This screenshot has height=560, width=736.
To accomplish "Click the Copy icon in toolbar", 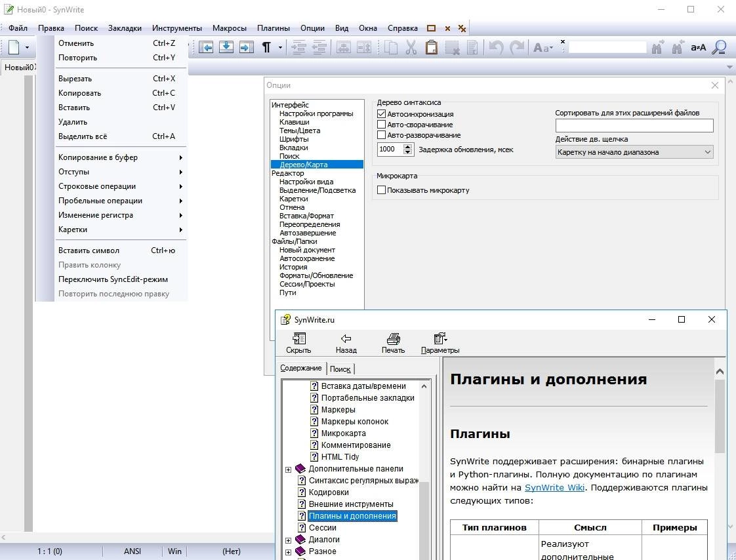I will tap(390, 47).
